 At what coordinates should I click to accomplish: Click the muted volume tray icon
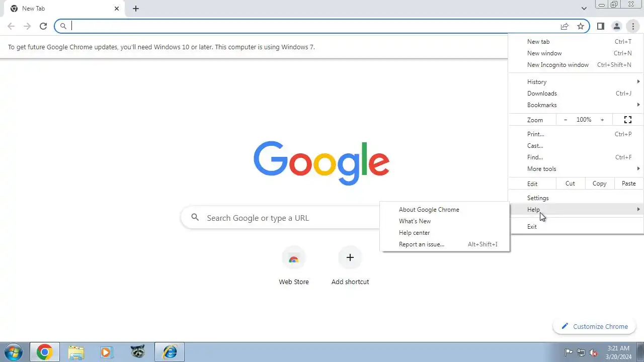point(594,352)
